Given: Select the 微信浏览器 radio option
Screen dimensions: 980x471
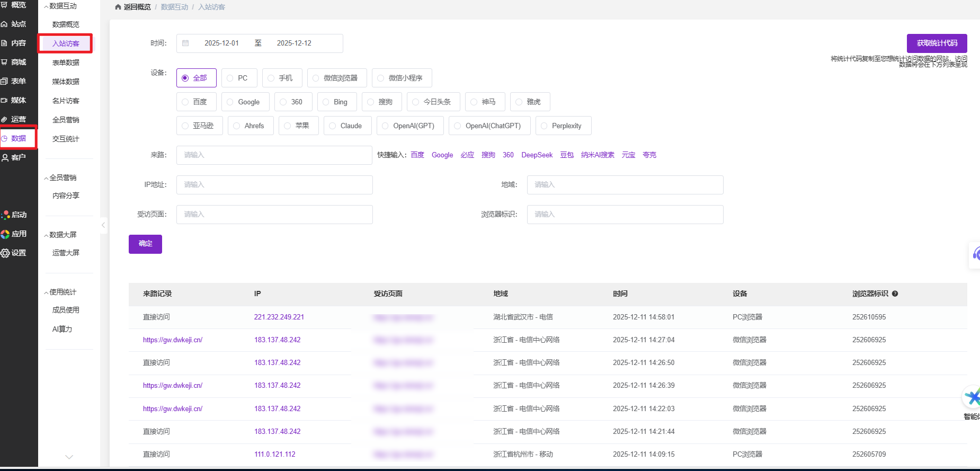Looking at the screenshot, I should (316, 78).
